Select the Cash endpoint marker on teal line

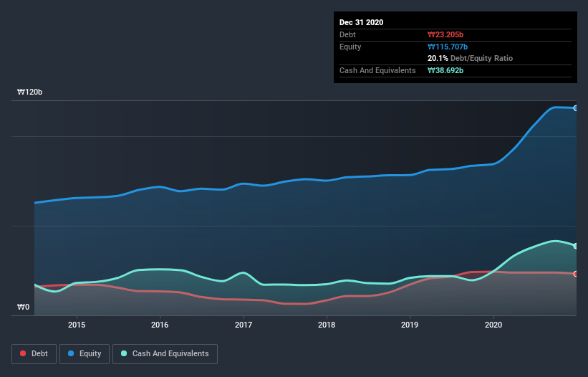coord(576,246)
